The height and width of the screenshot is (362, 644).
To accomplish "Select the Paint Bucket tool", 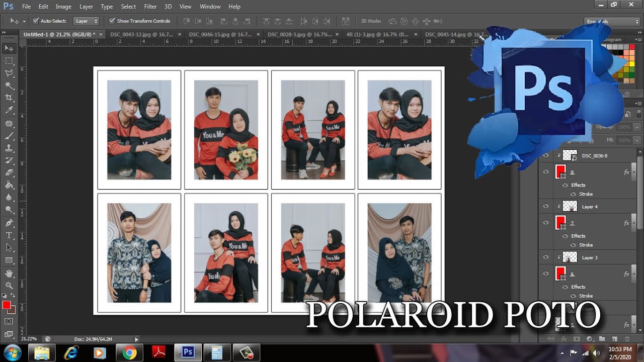I will (9, 186).
